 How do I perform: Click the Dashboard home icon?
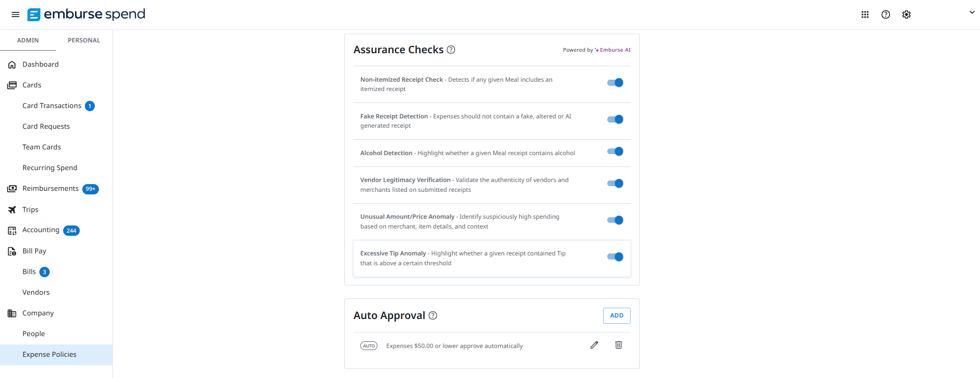(x=12, y=64)
